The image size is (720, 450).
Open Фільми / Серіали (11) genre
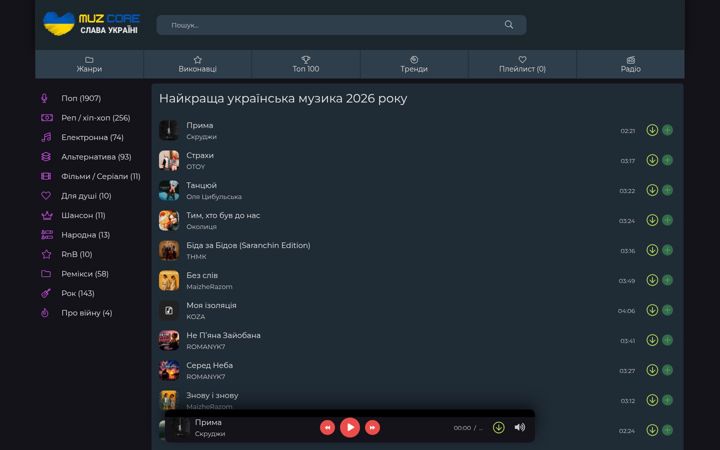101,176
